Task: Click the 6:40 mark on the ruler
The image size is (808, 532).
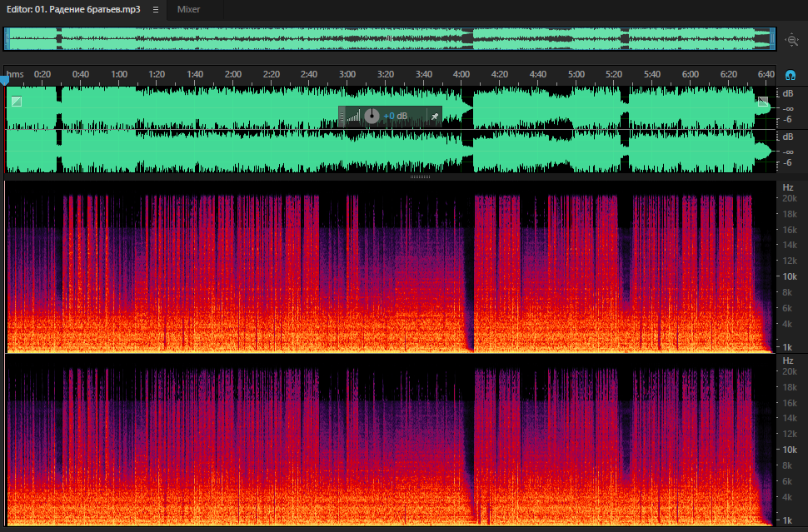Action: click(766, 74)
